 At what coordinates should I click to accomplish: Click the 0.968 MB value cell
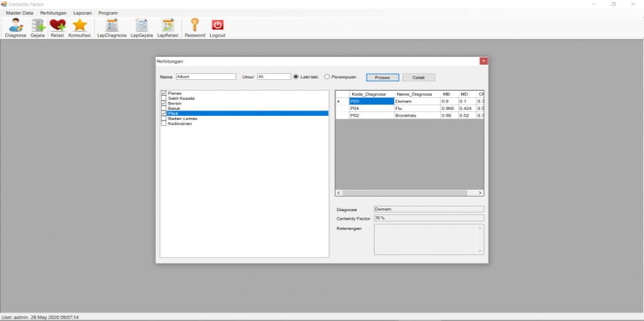click(449, 109)
